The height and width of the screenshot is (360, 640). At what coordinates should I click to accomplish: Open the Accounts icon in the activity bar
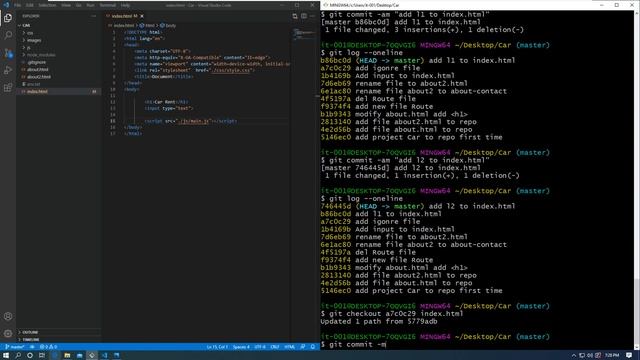(8, 316)
